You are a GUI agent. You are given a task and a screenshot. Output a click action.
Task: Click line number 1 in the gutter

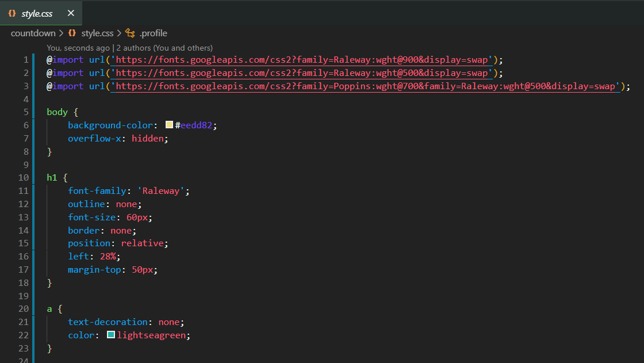[26, 60]
